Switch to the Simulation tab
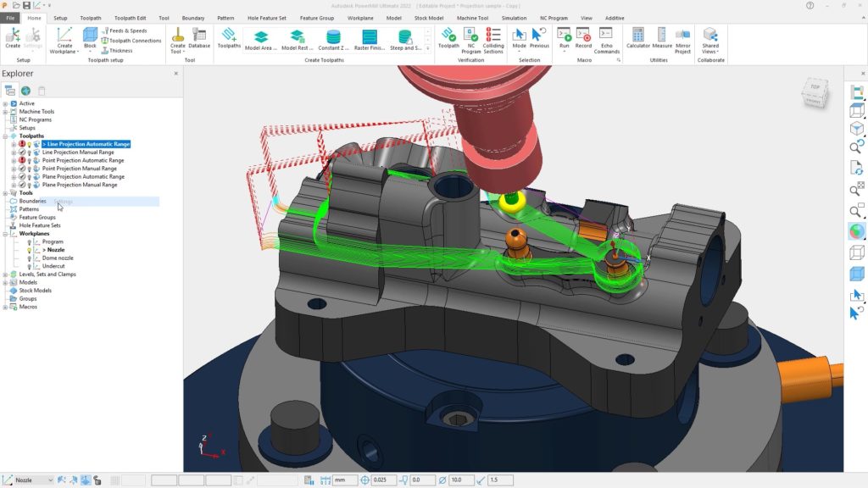868x488 pixels. 514,18
